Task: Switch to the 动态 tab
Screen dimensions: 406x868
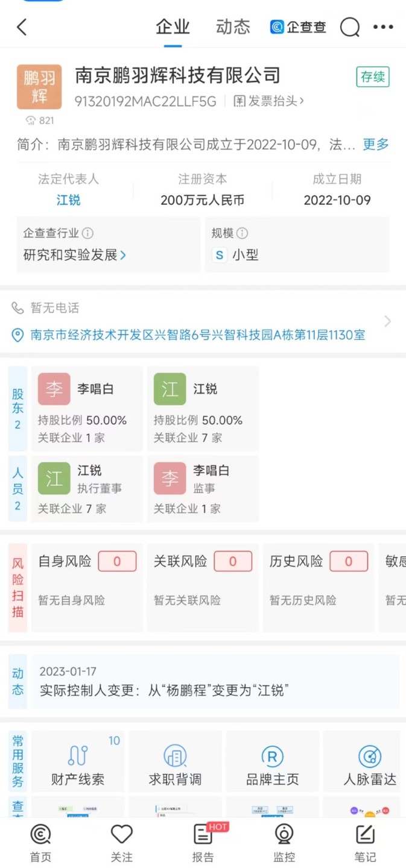Action: tap(233, 27)
